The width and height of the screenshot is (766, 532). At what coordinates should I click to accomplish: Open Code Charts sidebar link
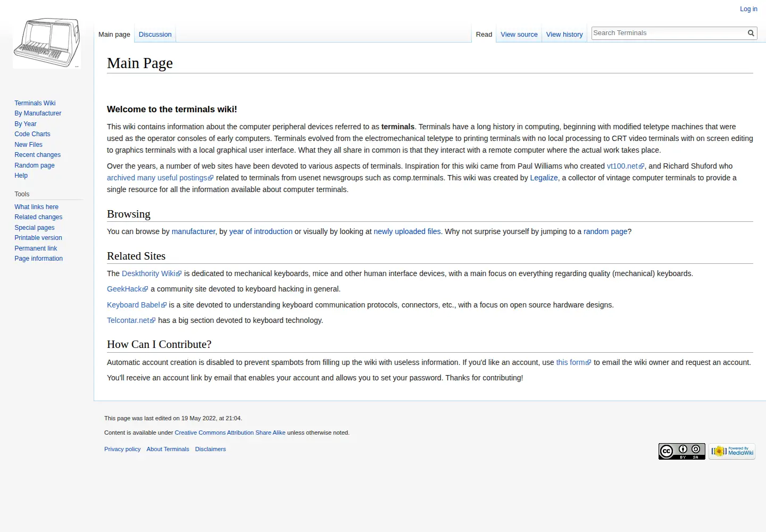32,134
